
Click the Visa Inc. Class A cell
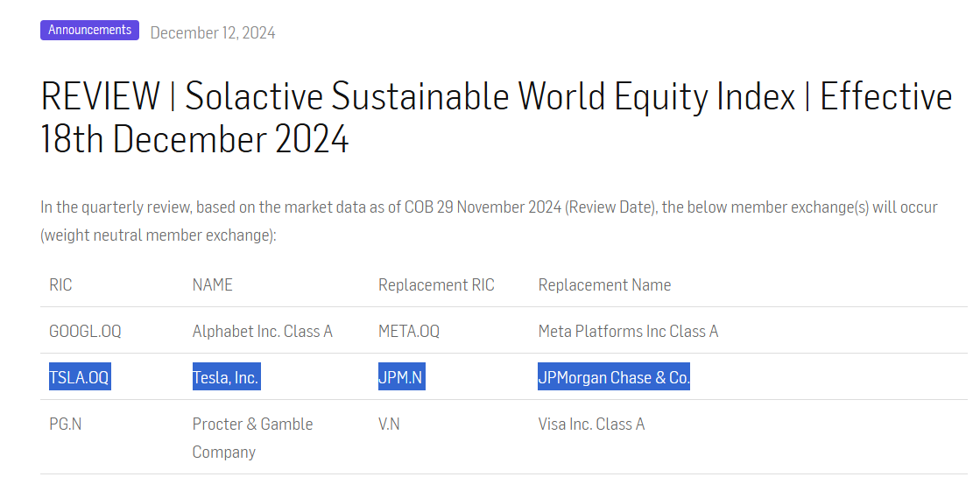(591, 424)
